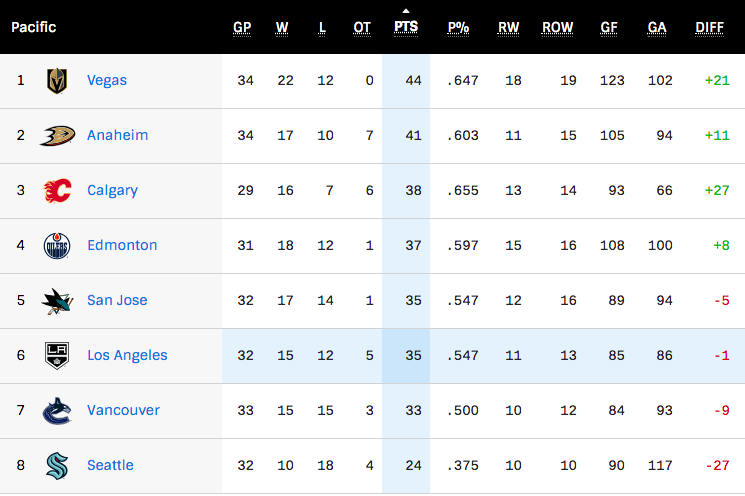
Task: Click the Vancouver Canucks logo
Action: click(x=57, y=410)
